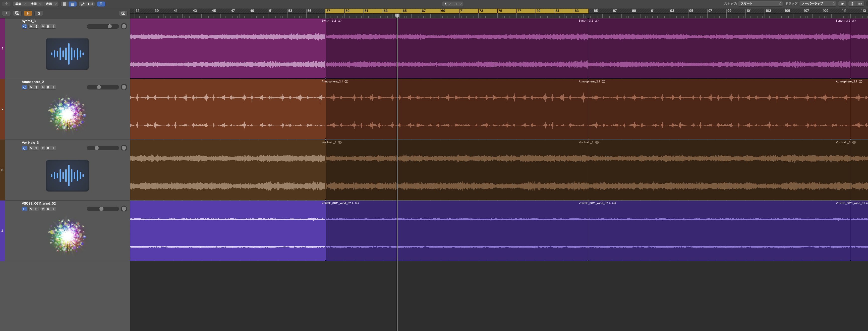
Task: Click the horizontal auto zoom button
Action: [x=860, y=4]
